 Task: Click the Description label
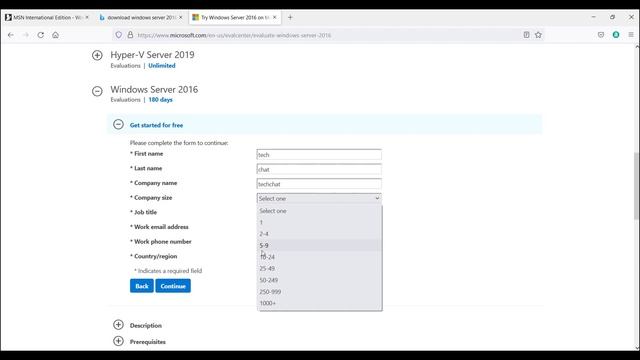coord(146,326)
